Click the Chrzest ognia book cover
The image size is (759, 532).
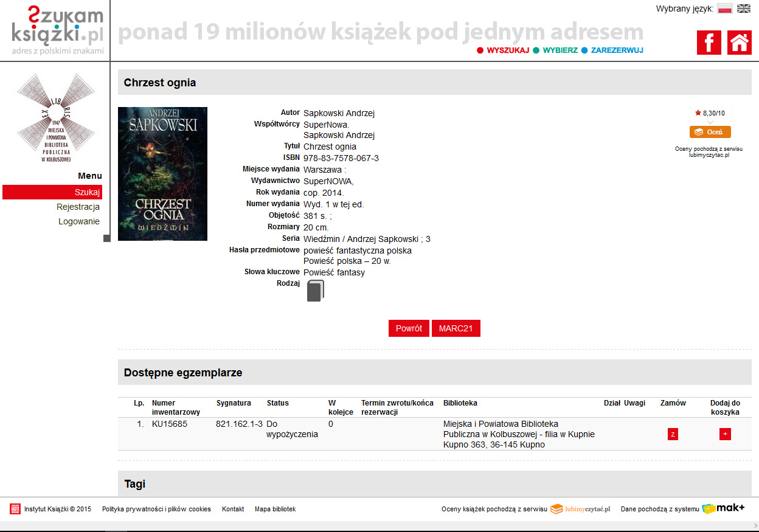(x=162, y=174)
